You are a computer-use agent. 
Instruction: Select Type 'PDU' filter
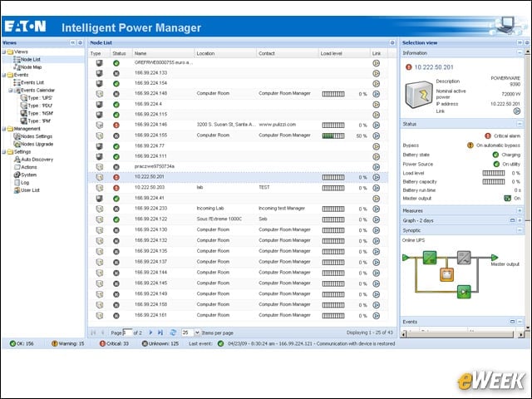click(40, 106)
